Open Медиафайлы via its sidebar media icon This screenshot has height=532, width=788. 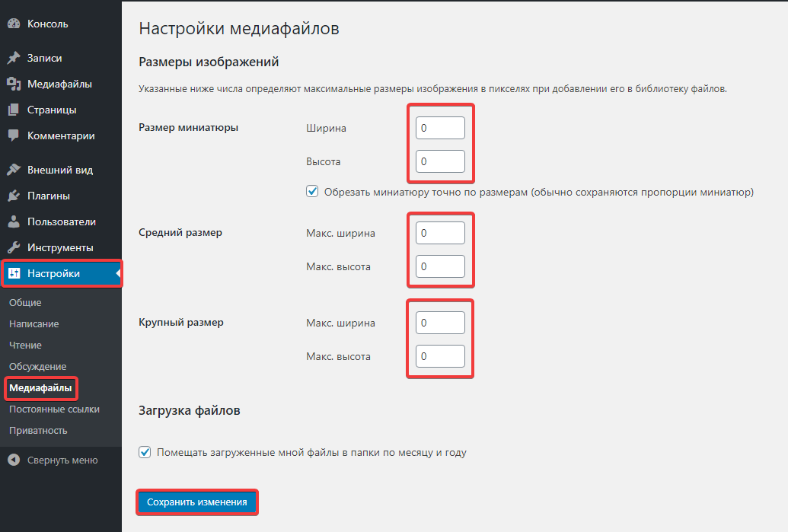14,84
